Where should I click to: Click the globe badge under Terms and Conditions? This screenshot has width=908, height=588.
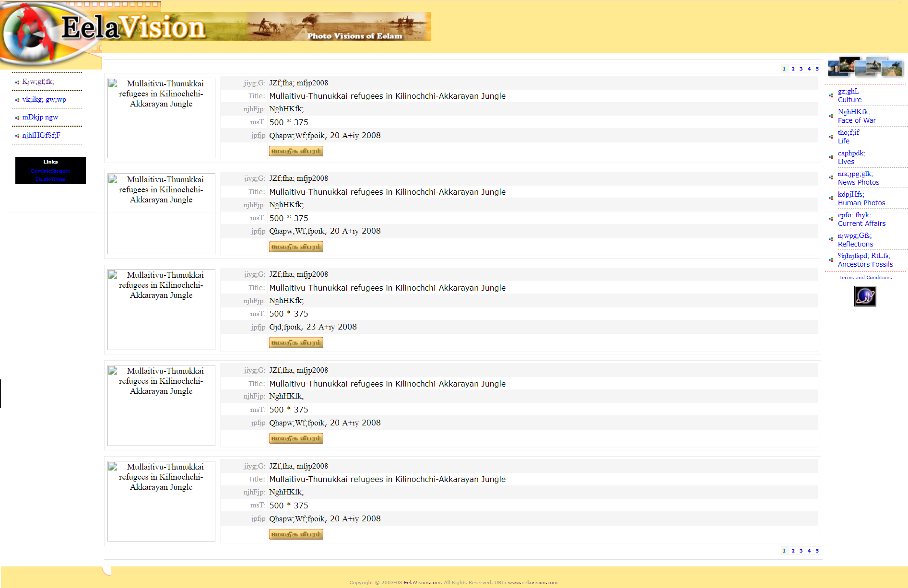(x=865, y=296)
